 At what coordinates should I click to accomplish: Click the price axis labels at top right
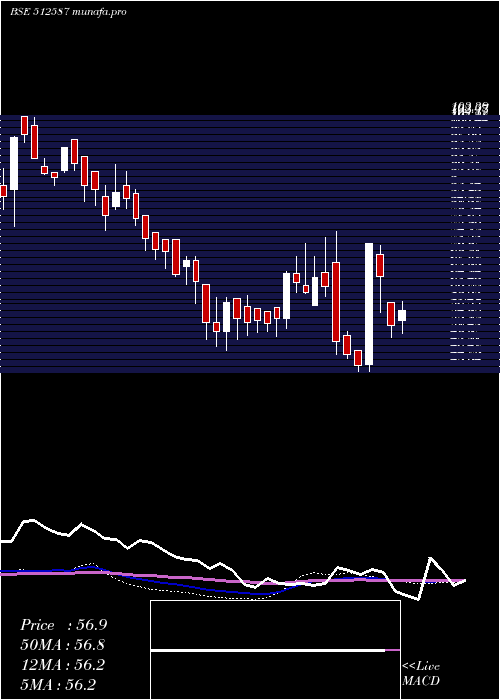click(470, 108)
